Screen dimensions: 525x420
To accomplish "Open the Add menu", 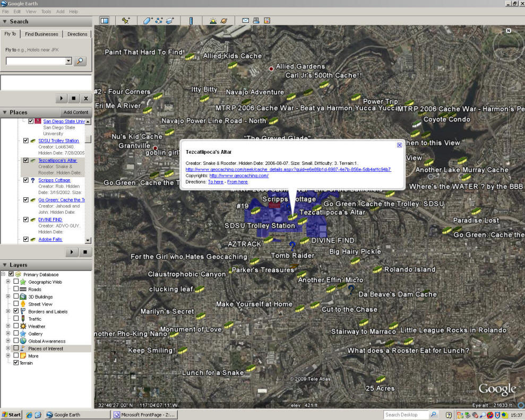I will pos(61,11).
